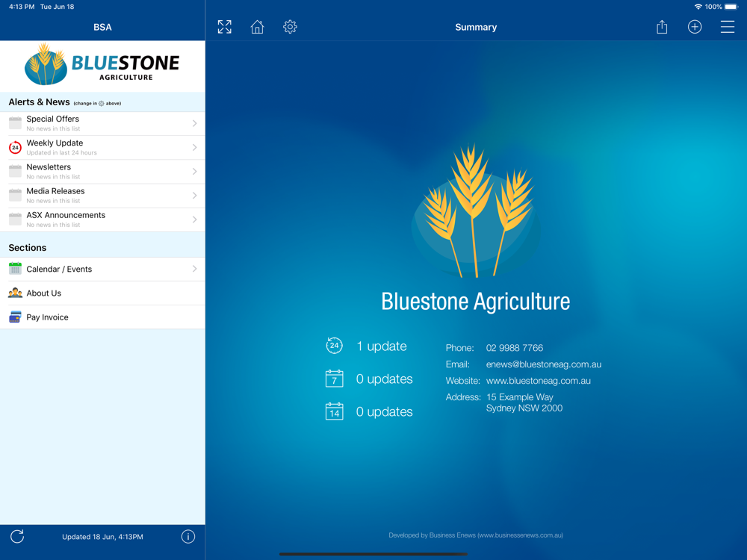Tap the "Updated 18 Jun, 4:13PM" status
747x560 pixels.
102,537
